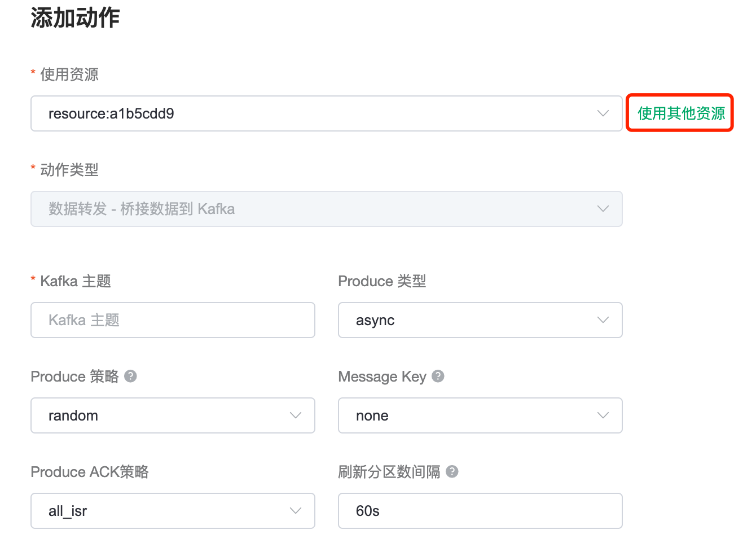The width and height of the screenshot is (756, 543).
Task: Click the chevron arrow in the 动作类型 selector
Action: tap(603, 209)
